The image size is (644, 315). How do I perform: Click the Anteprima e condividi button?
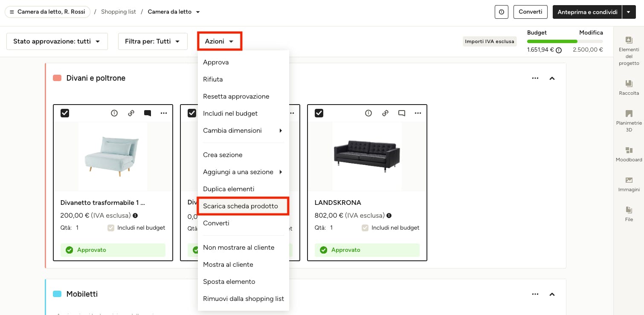(587, 12)
